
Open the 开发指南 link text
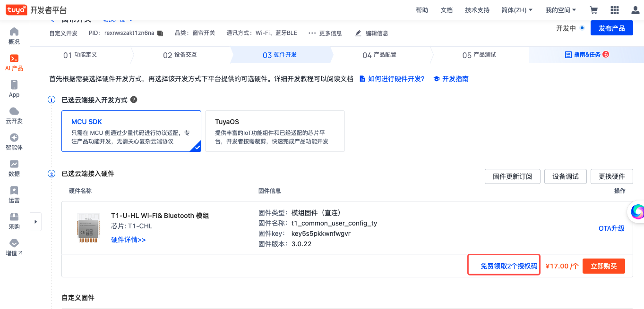click(455, 79)
